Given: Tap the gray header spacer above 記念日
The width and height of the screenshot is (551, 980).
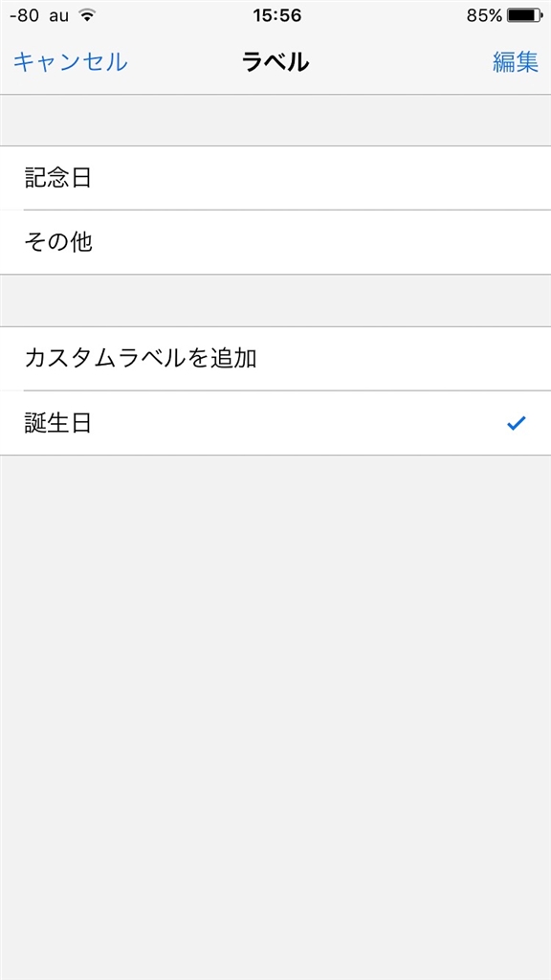Looking at the screenshot, I should (x=275, y=121).
